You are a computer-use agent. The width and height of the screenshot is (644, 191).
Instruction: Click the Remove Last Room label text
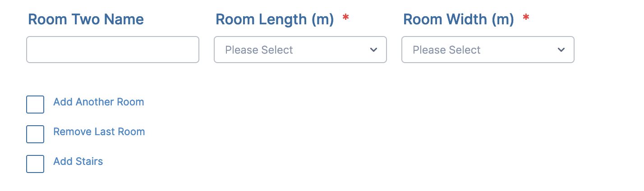coord(99,132)
